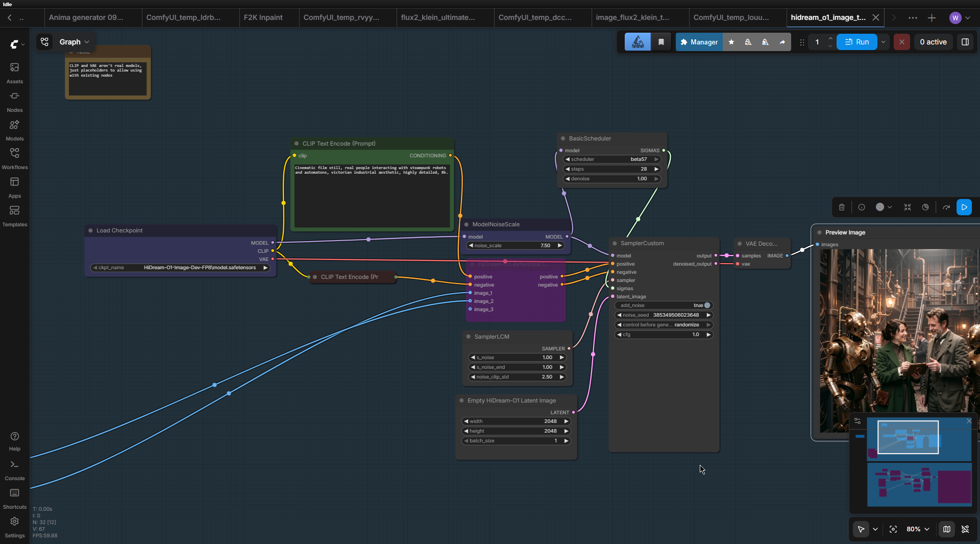Adjust steps value 28 in BasicScheduler
This screenshot has width=980, height=544.
pos(611,169)
